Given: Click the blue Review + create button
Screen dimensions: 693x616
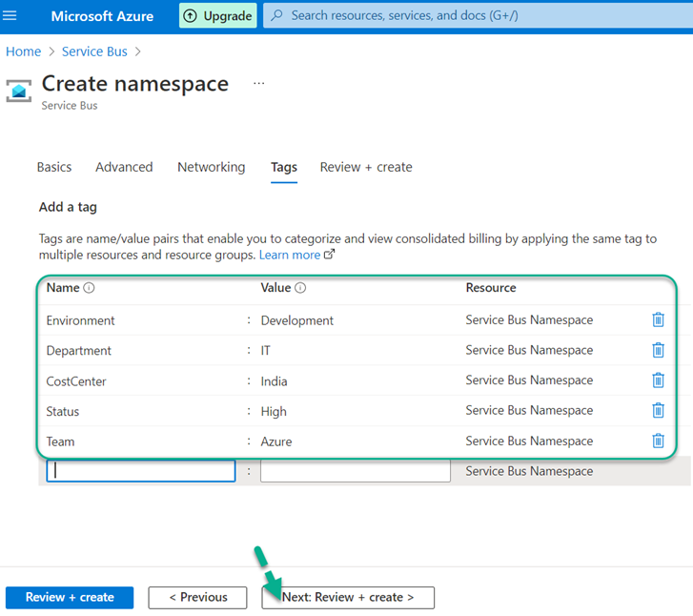Looking at the screenshot, I should pos(70,598).
